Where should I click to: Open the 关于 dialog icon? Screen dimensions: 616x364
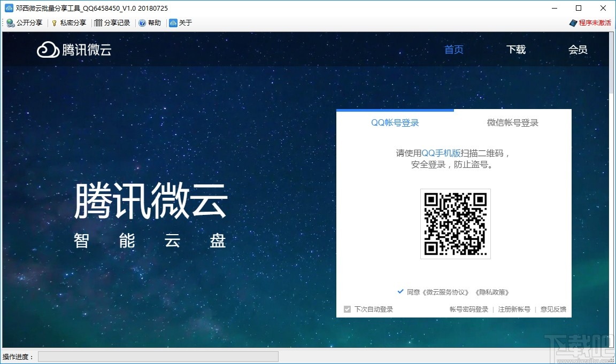[x=172, y=22]
